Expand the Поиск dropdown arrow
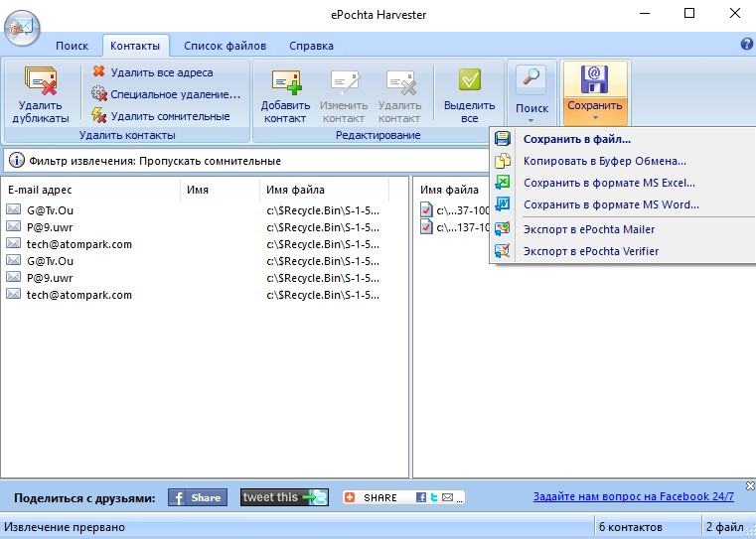756x539 pixels. [x=531, y=120]
